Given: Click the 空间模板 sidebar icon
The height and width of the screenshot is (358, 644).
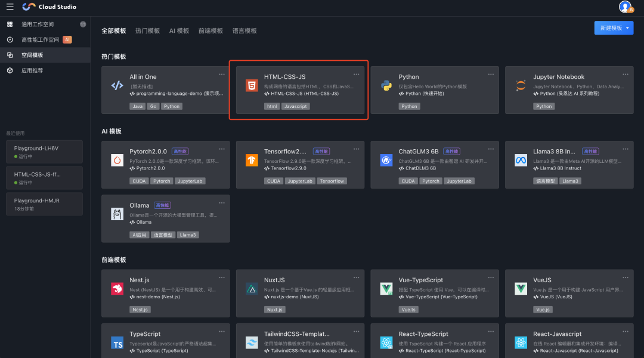Looking at the screenshot, I should pos(10,55).
